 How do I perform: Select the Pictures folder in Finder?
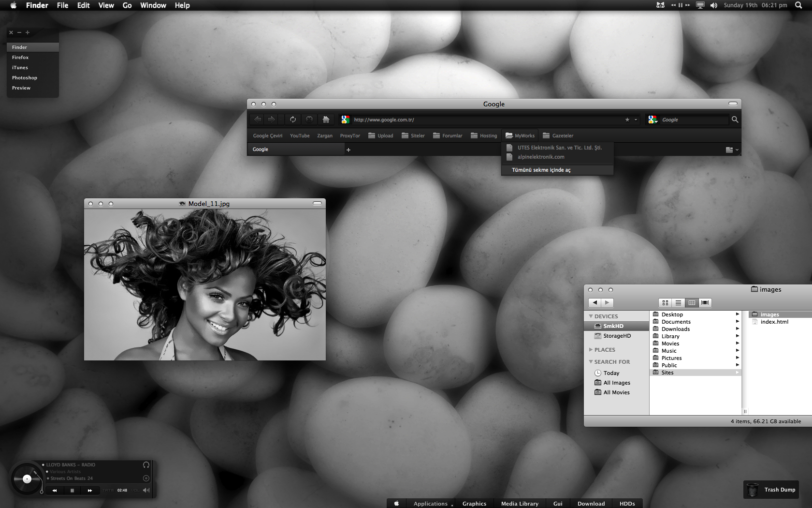tap(696, 358)
